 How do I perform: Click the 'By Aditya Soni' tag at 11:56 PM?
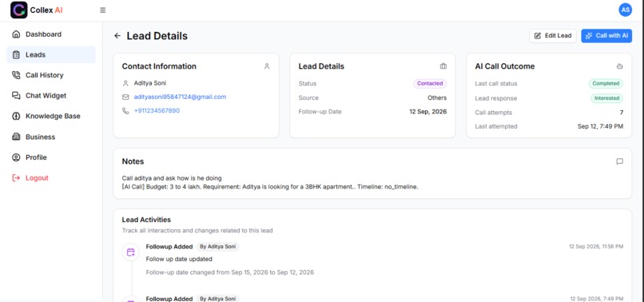(217, 247)
